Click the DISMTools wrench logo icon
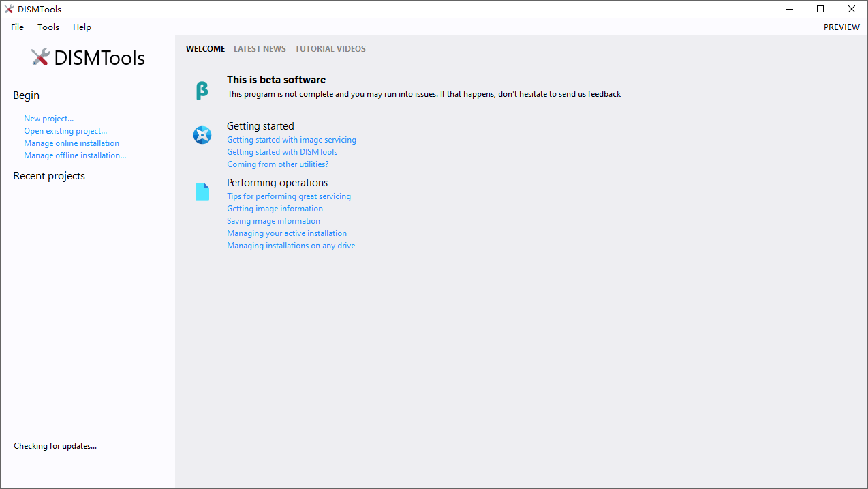The height and width of the screenshot is (489, 868). (x=40, y=58)
